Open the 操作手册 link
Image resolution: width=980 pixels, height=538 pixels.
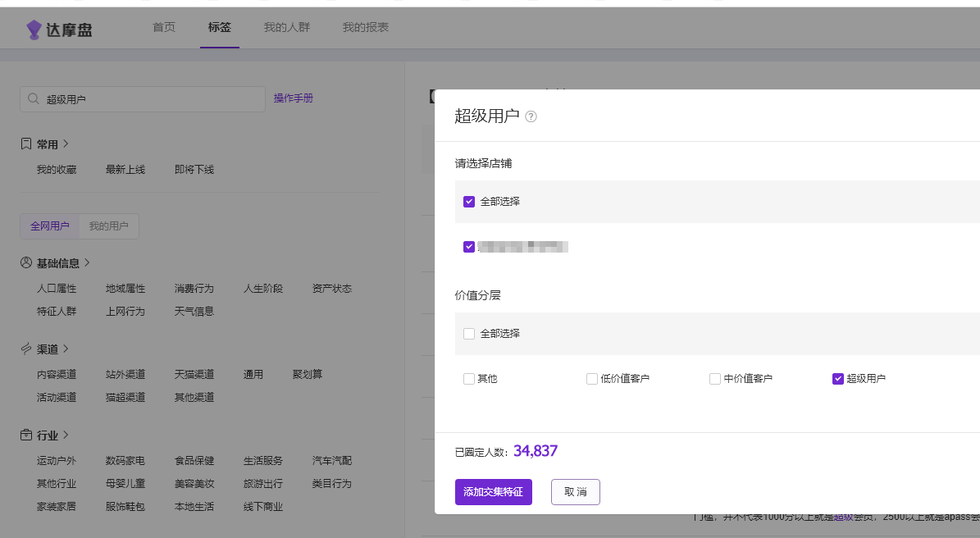point(293,98)
